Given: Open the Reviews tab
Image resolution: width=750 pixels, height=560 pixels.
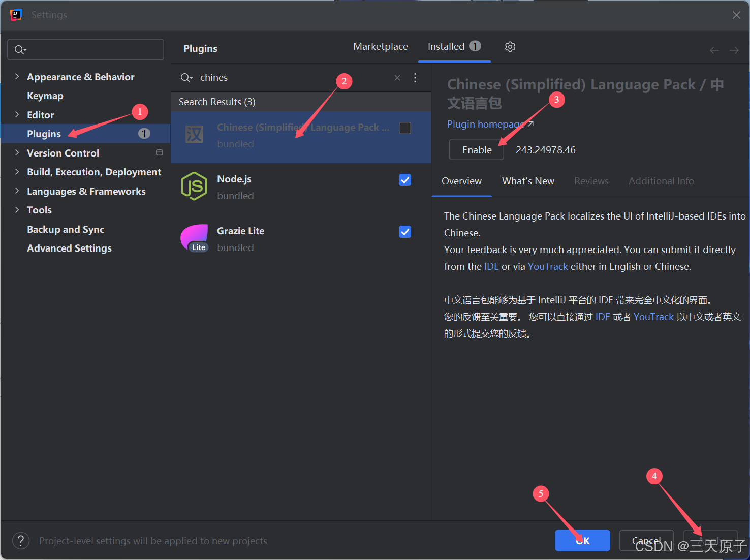Looking at the screenshot, I should coord(591,181).
